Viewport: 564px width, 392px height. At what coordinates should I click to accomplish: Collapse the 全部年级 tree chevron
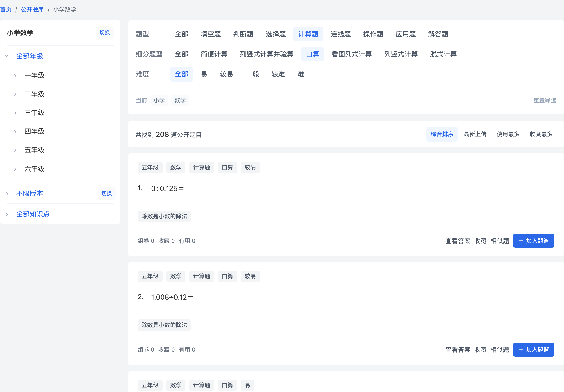(x=7, y=56)
